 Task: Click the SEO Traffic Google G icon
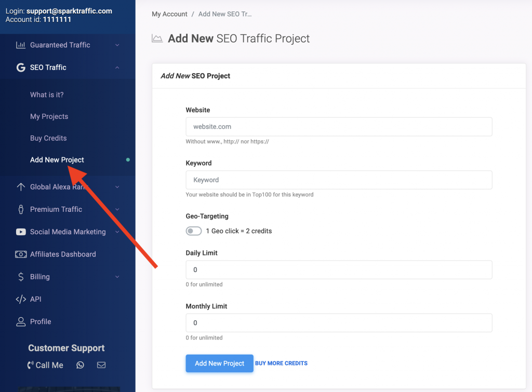(x=21, y=67)
